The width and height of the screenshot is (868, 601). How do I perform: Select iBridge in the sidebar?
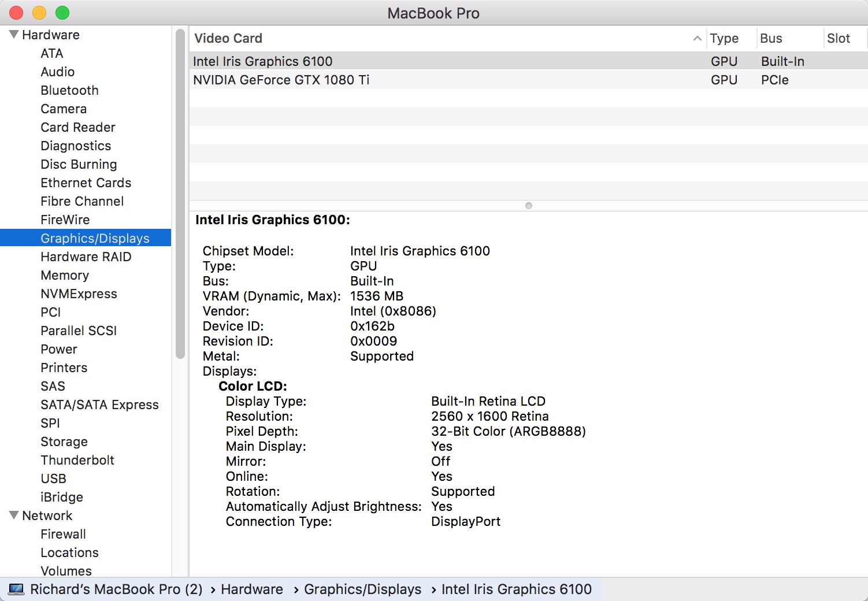coord(62,497)
